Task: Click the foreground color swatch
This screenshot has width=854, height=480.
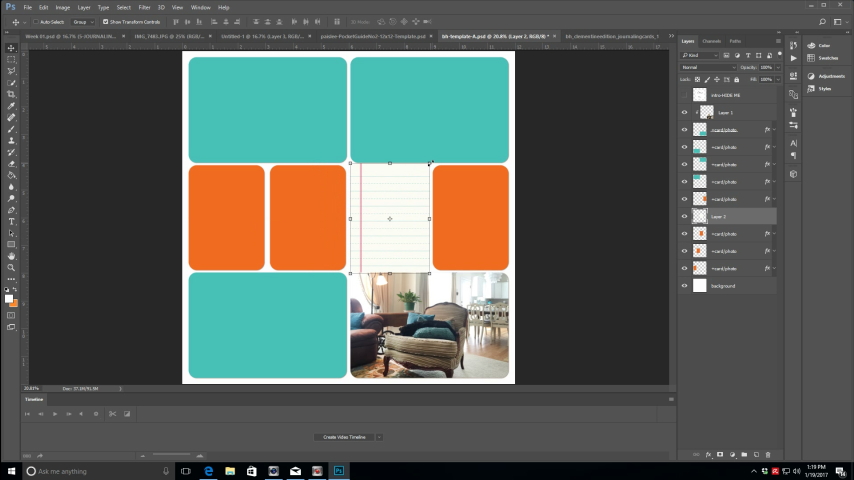Action: (x=9, y=299)
